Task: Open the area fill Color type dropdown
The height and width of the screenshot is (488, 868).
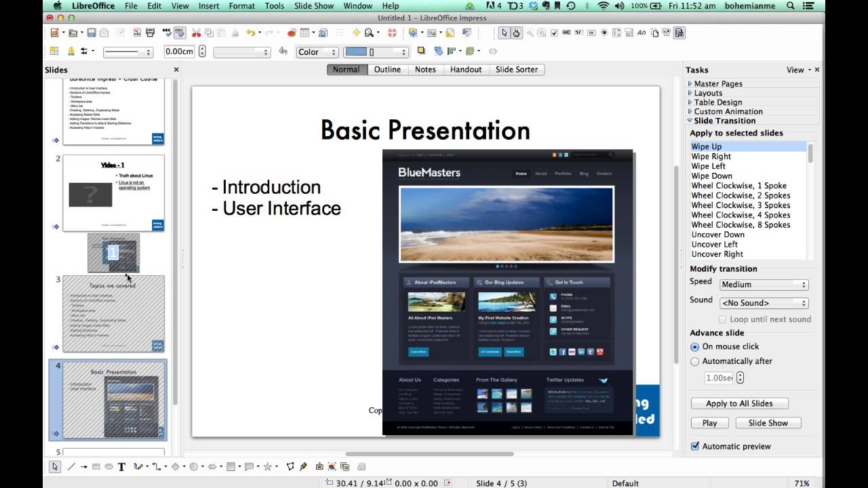Action: pyautogui.click(x=317, y=52)
